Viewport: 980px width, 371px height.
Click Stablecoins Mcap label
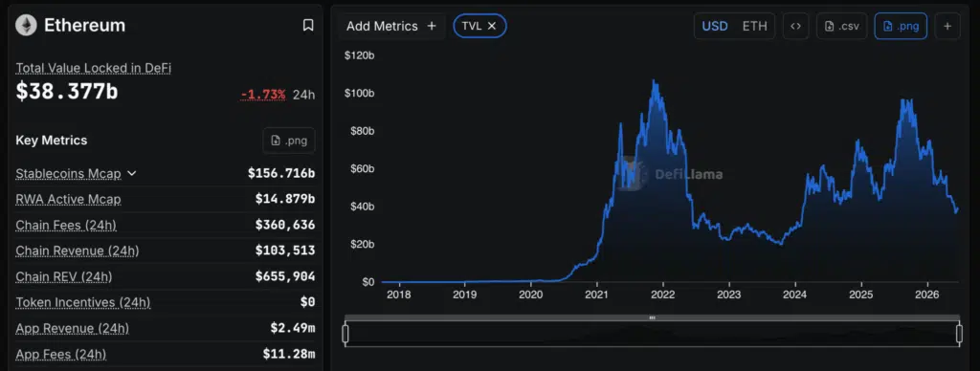point(68,173)
